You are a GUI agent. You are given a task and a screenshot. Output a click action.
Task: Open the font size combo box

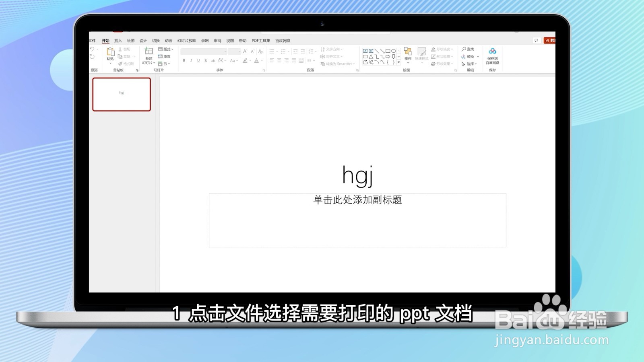pos(234,51)
